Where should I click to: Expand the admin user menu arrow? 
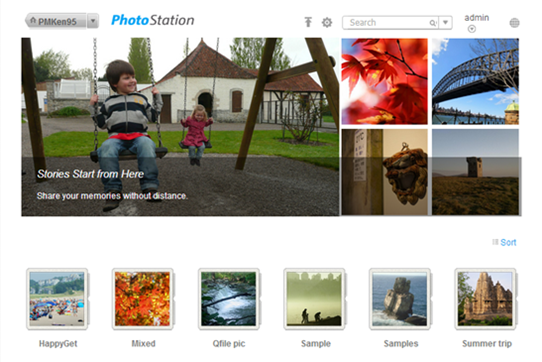point(471,29)
